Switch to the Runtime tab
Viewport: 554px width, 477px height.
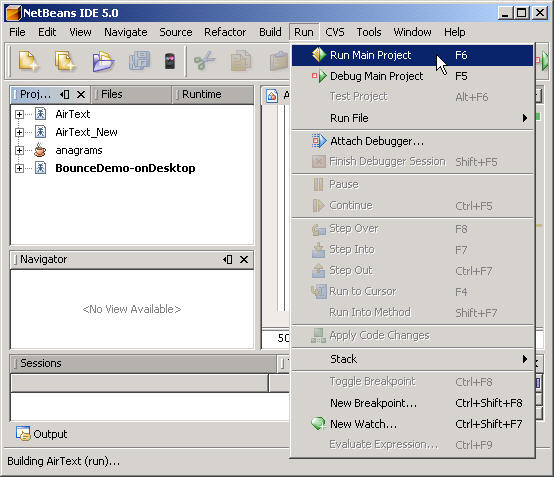click(213, 94)
